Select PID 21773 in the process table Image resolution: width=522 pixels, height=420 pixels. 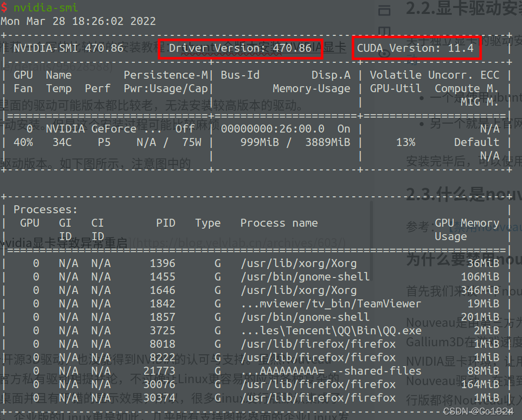click(x=159, y=371)
